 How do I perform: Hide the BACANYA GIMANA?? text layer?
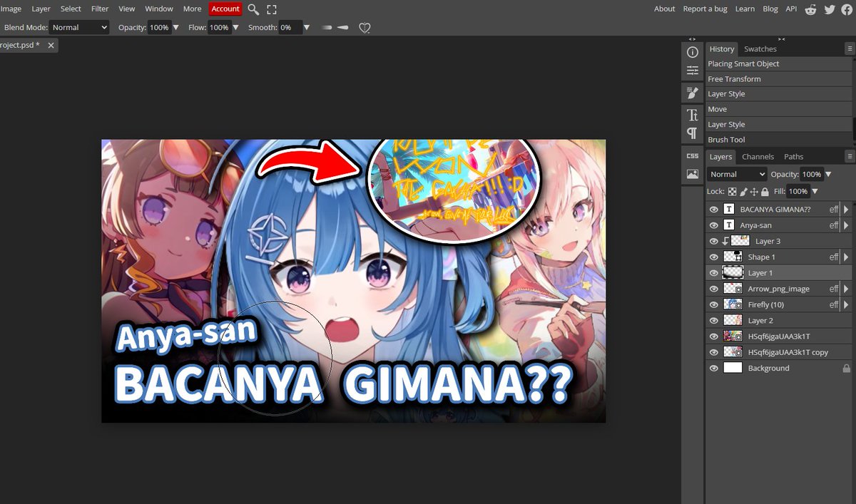point(713,210)
